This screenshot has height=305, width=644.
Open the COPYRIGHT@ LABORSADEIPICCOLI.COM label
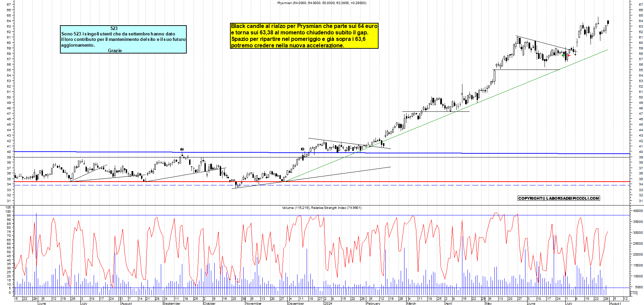click(559, 198)
